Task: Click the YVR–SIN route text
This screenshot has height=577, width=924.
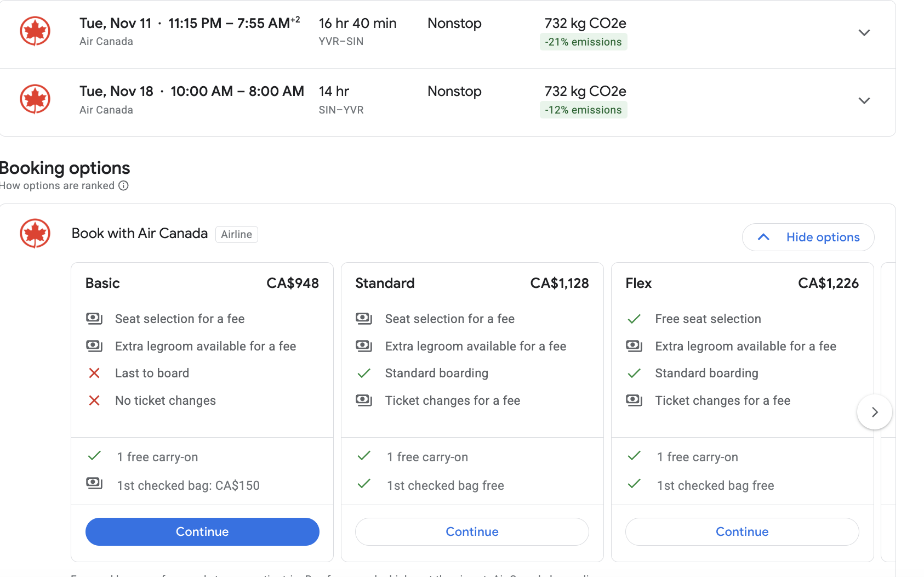Action: pyautogui.click(x=341, y=42)
